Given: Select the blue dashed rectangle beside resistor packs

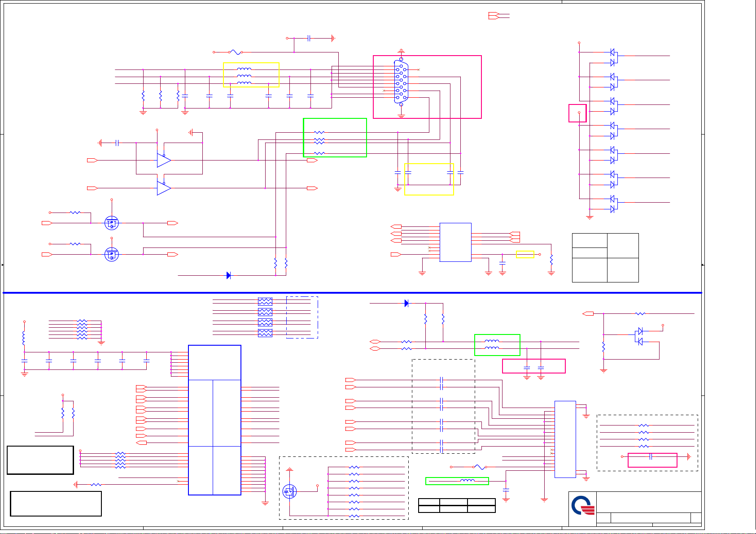Looking at the screenshot, I should pos(302,317).
